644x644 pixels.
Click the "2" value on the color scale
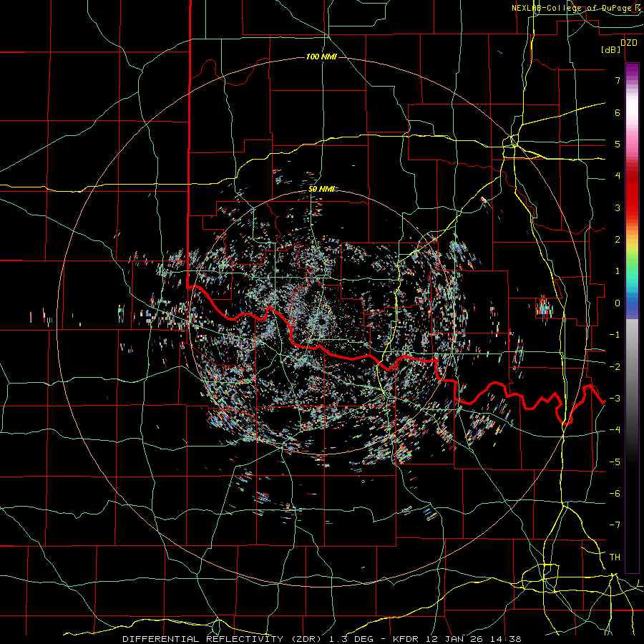pos(618,240)
